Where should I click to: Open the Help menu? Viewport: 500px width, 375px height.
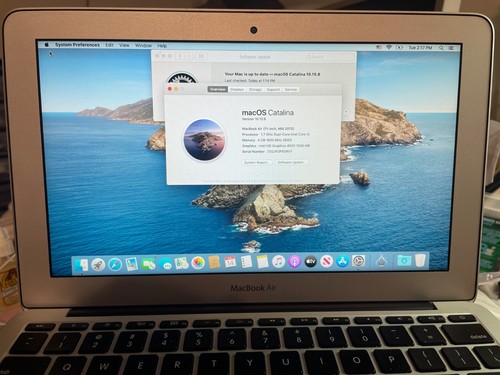click(x=162, y=46)
